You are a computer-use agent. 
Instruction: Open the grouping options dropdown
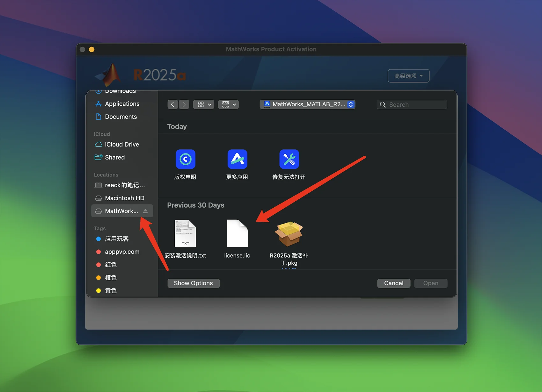[229, 104]
